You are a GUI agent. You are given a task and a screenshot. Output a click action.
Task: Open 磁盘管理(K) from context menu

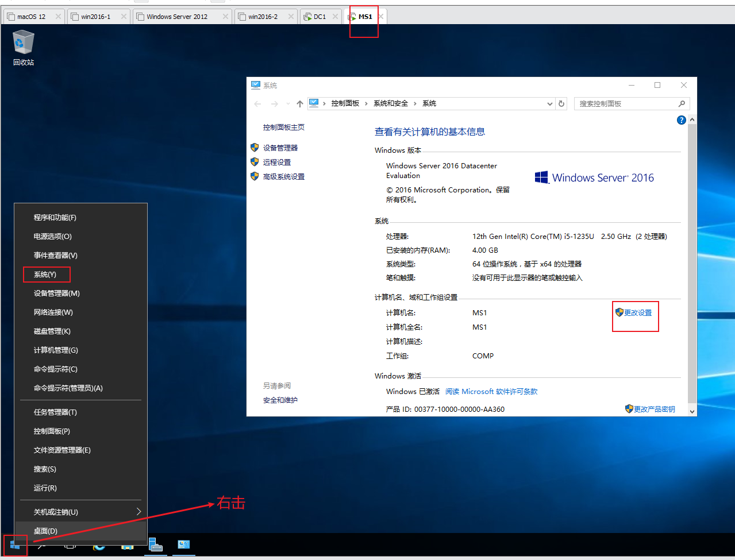81,331
